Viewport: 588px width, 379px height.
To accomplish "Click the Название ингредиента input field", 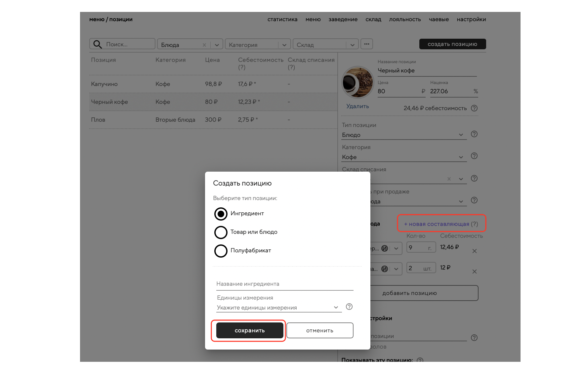I will click(284, 284).
